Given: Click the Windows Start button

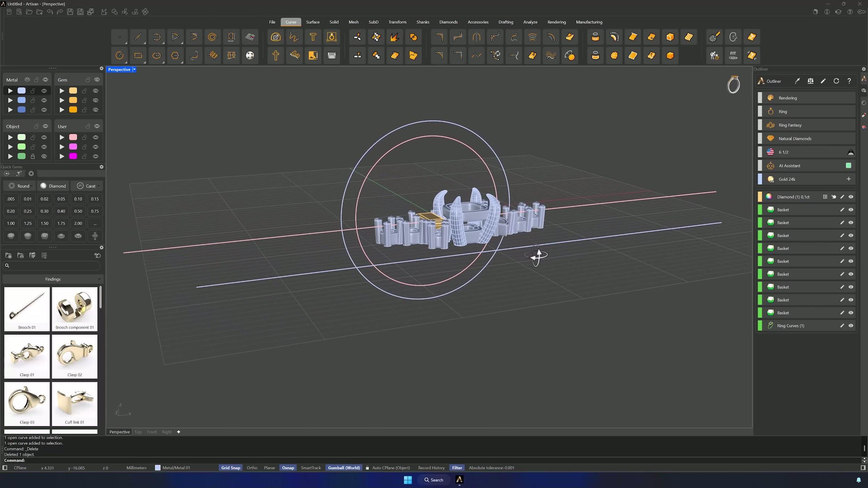Looking at the screenshot, I should 408,480.
